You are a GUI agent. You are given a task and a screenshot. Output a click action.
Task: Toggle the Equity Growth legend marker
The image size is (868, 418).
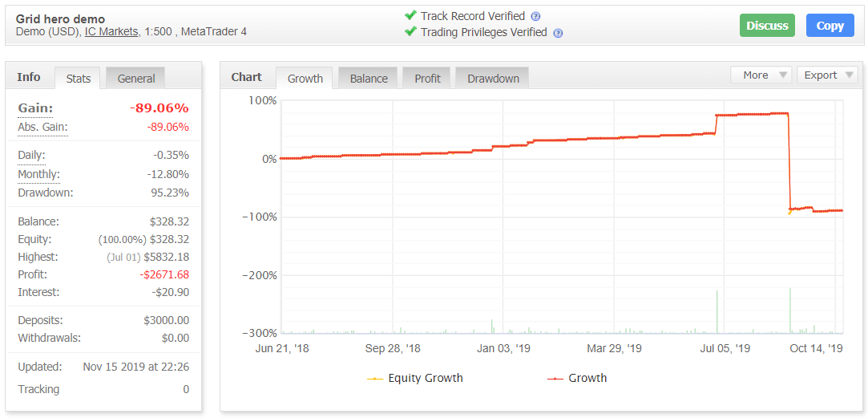tap(375, 379)
